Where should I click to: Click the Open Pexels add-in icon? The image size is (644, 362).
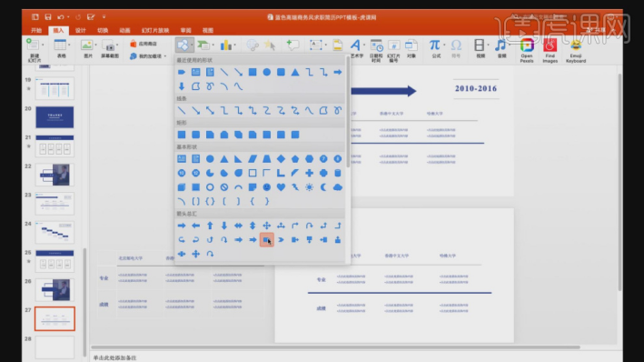527,50
